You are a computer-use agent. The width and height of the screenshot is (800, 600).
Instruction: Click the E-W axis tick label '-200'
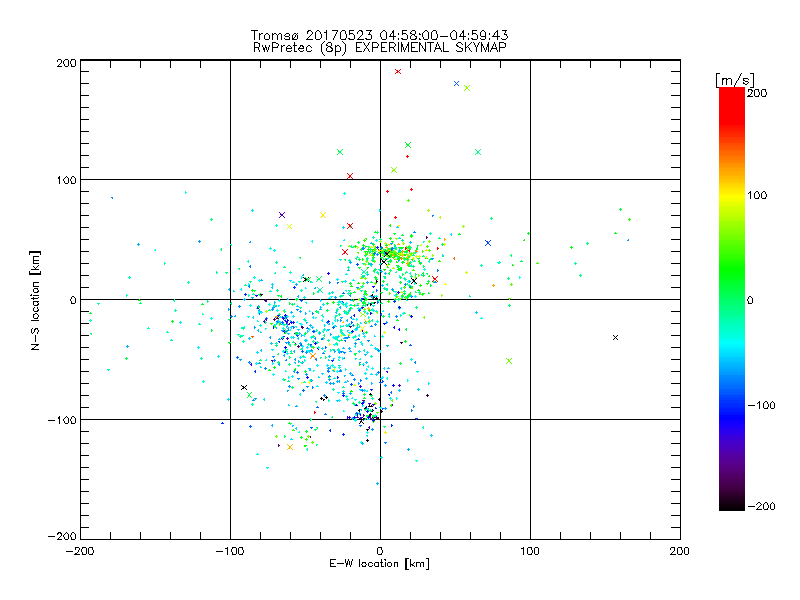80,551
